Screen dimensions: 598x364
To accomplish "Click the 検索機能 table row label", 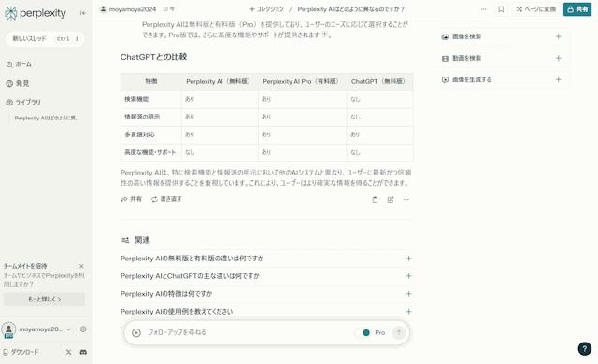I will 136,99.
